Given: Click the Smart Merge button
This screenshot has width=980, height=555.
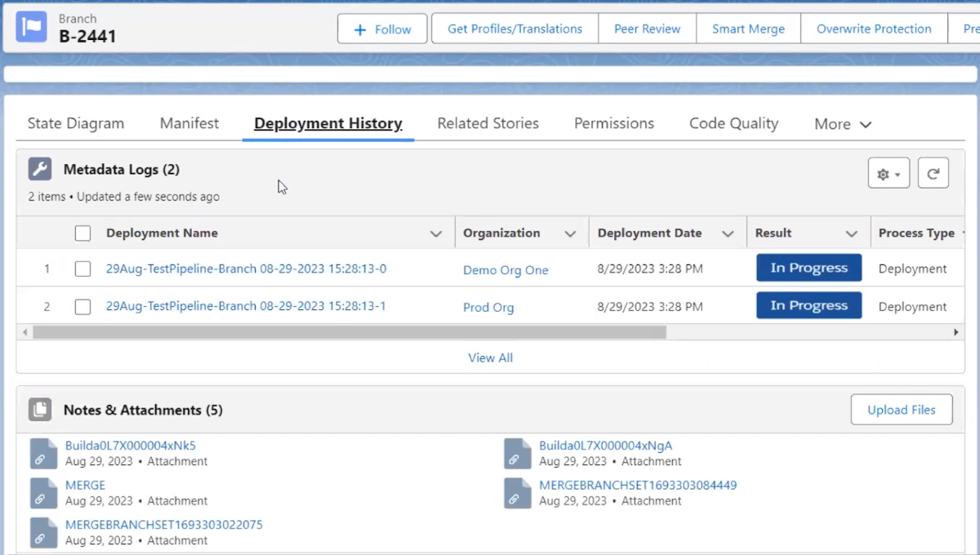Looking at the screenshot, I should tap(748, 29).
